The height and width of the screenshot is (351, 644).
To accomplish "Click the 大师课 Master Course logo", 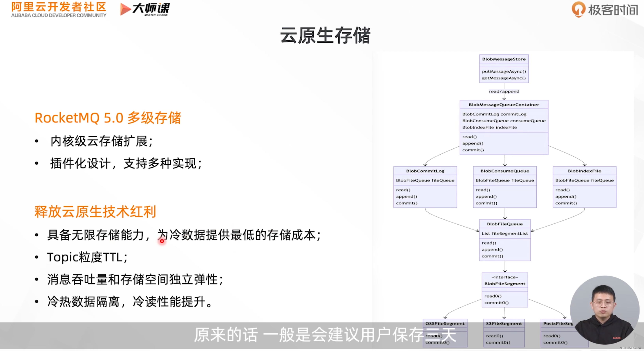I will point(145,10).
